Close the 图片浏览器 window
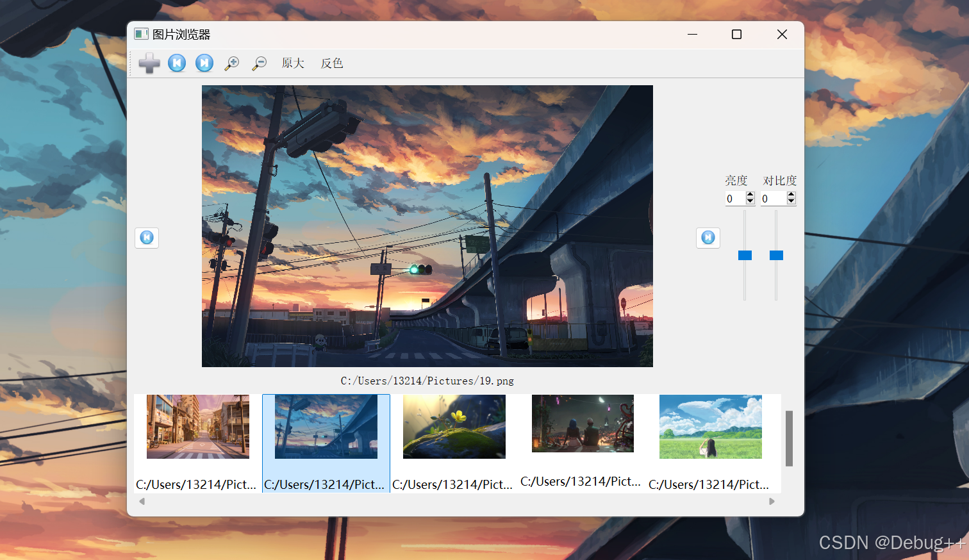 (x=782, y=35)
